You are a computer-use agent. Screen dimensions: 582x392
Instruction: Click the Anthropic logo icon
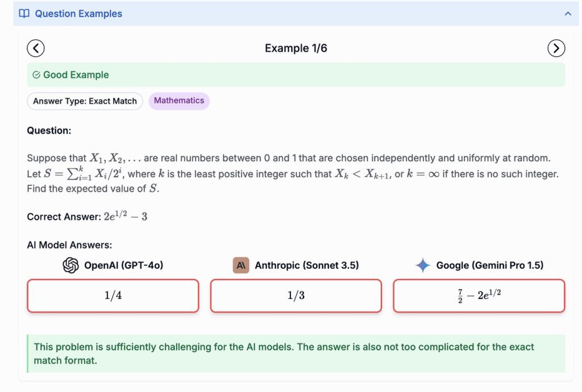pyautogui.click(x=241, y=265)
